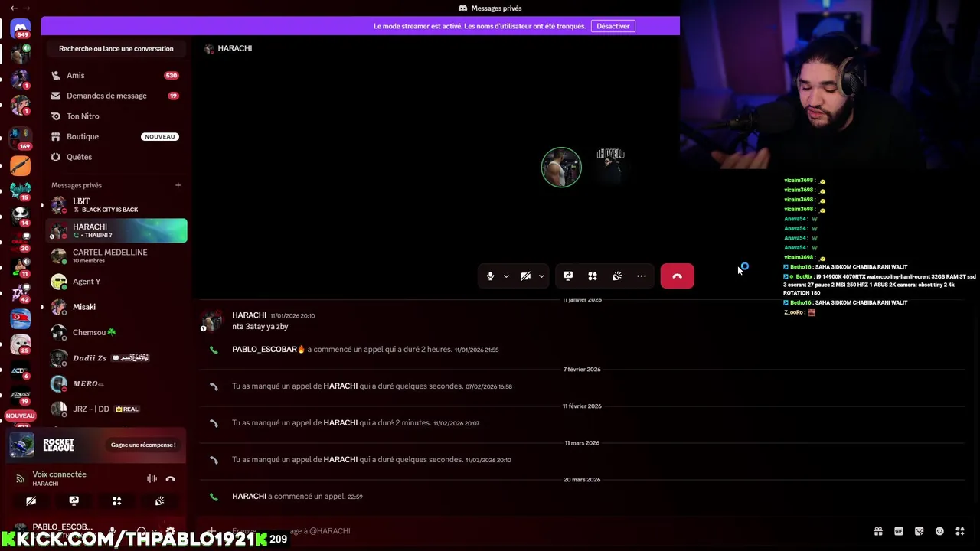980x551 pixels.
Task: Toggle camera in bottom voice panel
Action: 31,500
